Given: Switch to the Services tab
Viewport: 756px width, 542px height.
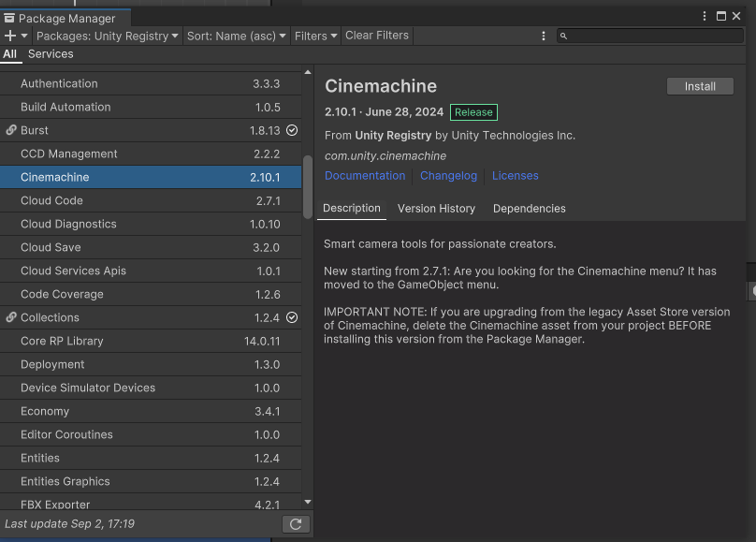Looking at the screenshot, I should [x=51, y=54].
